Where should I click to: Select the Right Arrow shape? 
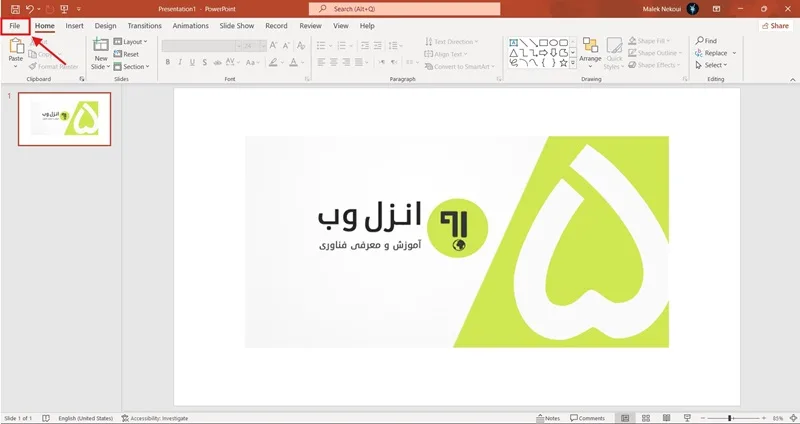(x=543, y=53)
